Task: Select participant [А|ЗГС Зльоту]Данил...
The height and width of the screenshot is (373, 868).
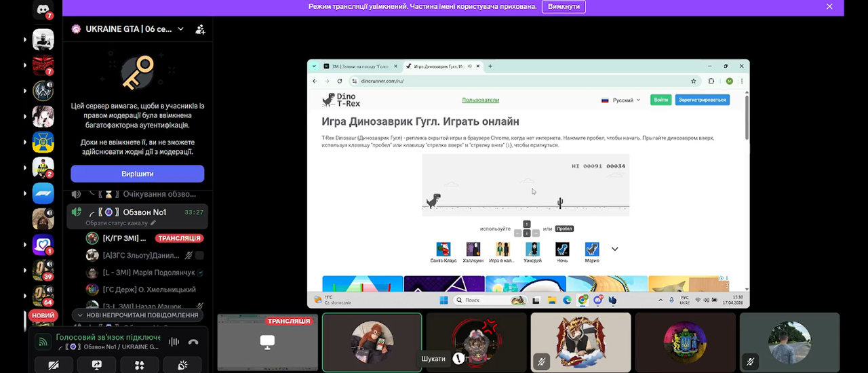Action: [144, 255]
